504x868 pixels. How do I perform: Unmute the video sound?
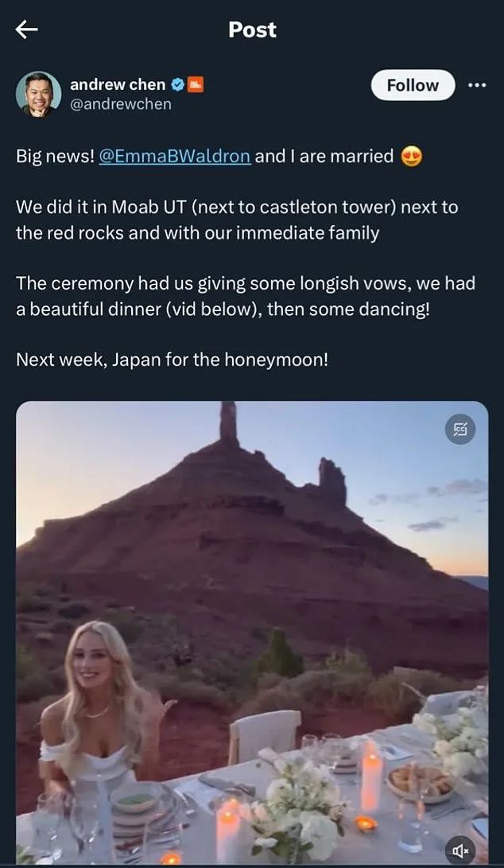pyautogui.click(x=461, y=850)
